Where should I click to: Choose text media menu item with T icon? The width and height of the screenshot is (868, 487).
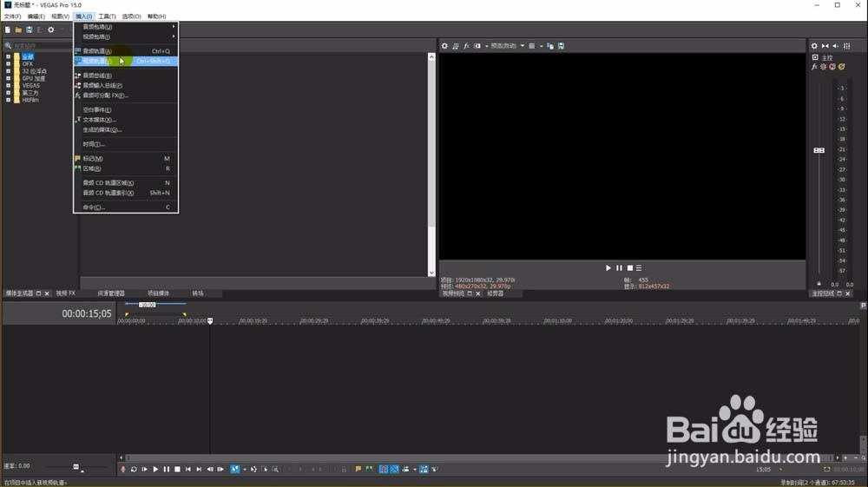click(126, 120)
